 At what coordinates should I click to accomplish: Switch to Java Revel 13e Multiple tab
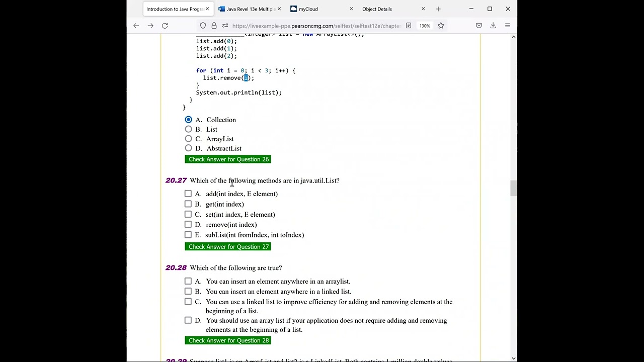click(x=250, y=9)
